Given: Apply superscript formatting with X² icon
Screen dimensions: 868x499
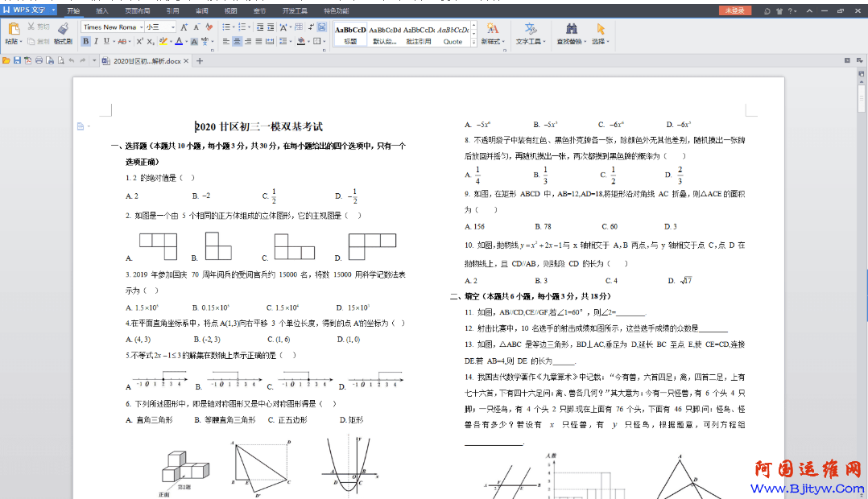Looking at the screenshot, I should [x=139, y=41].
